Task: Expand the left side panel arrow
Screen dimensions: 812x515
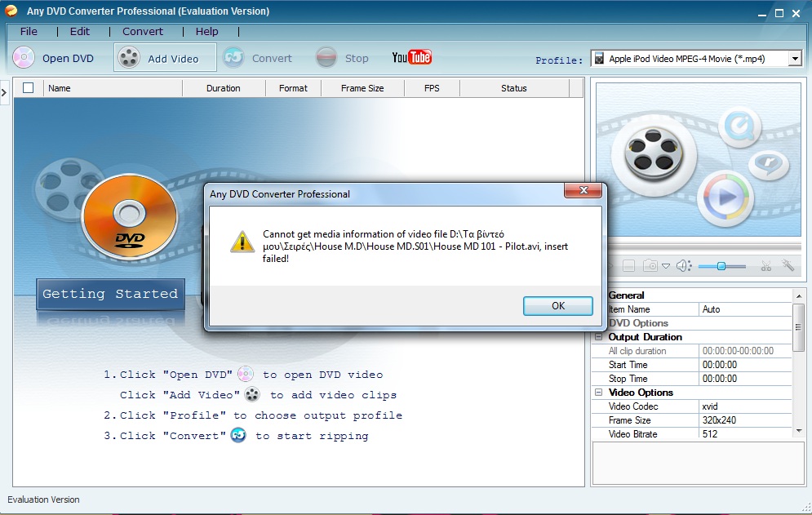Action: click(4, 93)
